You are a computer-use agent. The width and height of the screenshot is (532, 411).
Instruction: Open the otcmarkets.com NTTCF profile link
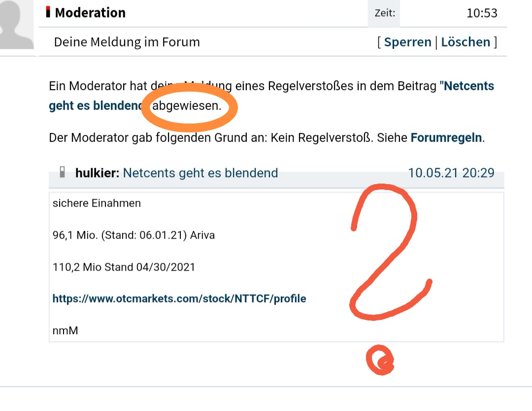[x=179, y=298]
